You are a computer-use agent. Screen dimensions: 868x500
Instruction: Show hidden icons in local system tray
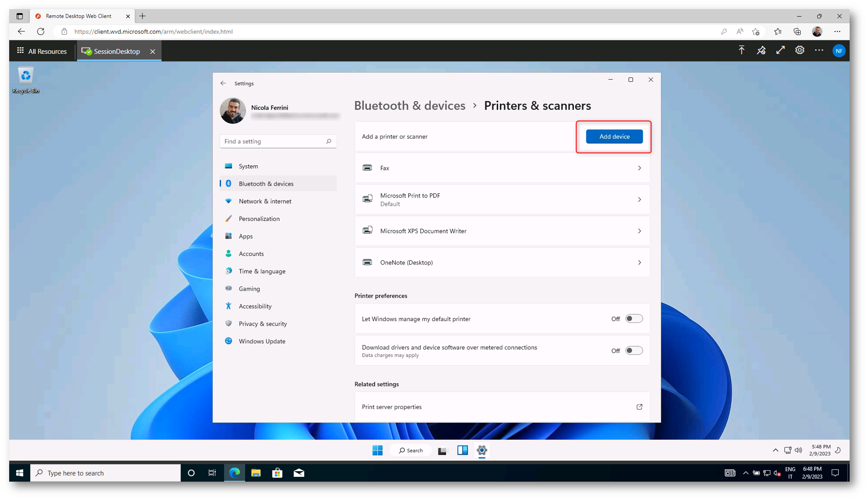click(745, 473)
